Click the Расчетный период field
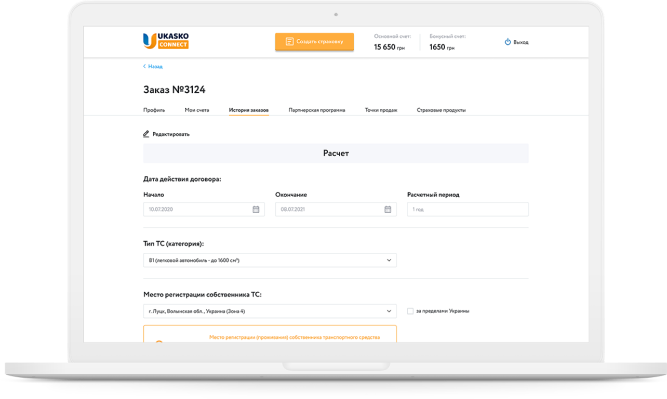This screenshot has width=667, height=399. click(x=468, y=209)
